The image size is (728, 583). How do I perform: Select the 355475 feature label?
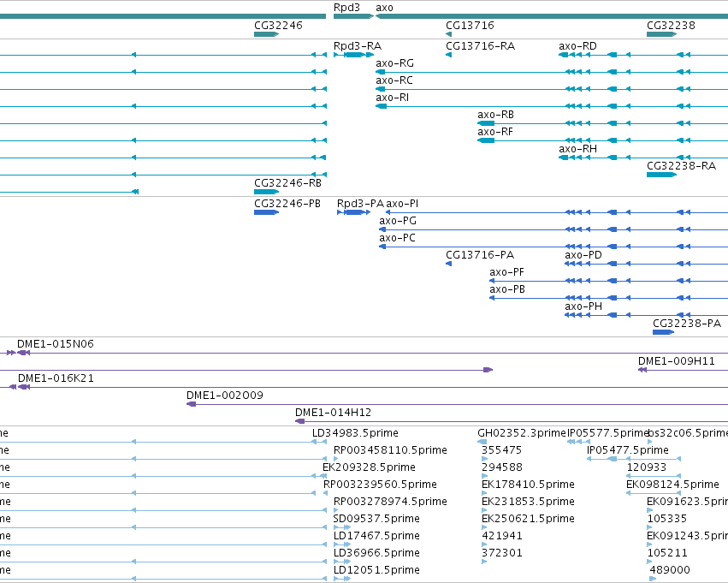(501, 450)
